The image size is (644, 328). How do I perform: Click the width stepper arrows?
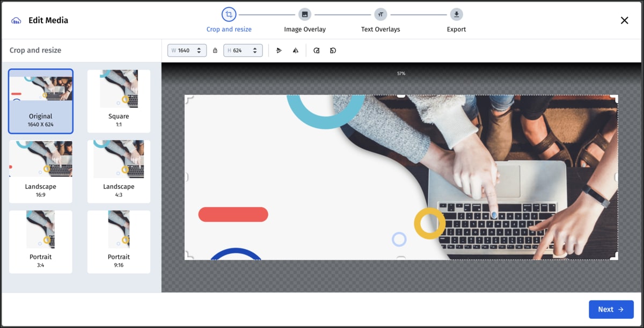tap(199, 50)
